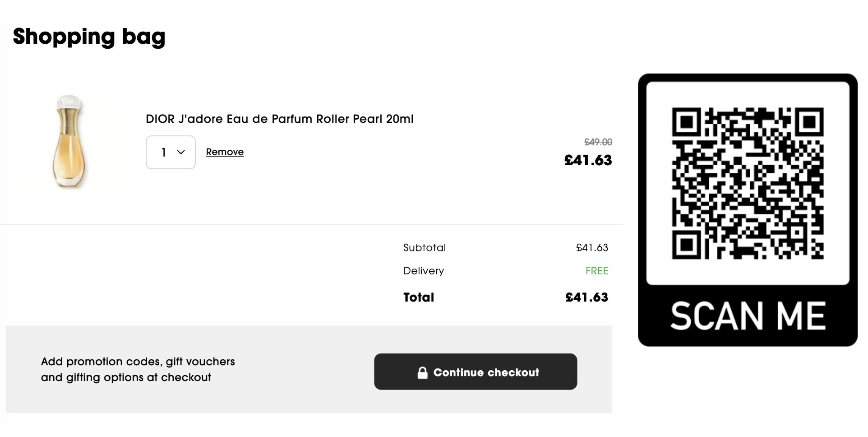Click the promotion codes and gift vouchers text

[x=138, y=369]
